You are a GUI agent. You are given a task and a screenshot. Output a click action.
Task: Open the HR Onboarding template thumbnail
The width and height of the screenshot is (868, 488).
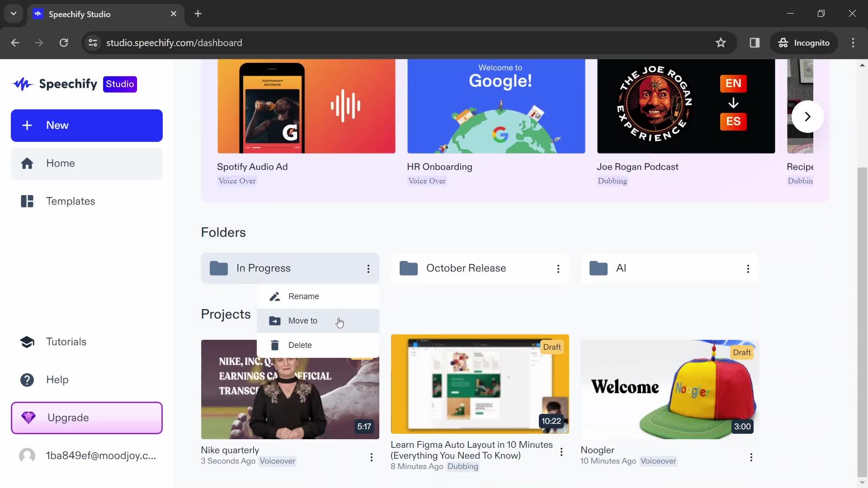(496, 106)
